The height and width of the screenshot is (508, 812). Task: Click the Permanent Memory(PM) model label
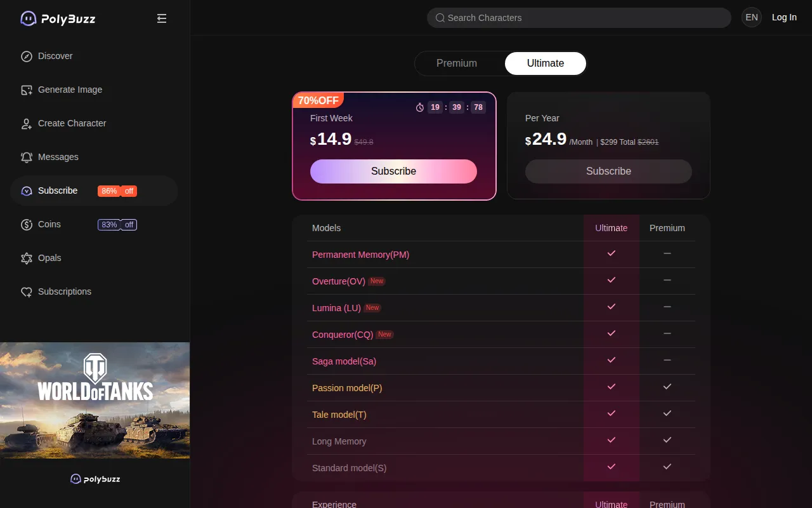pos(360,255)
